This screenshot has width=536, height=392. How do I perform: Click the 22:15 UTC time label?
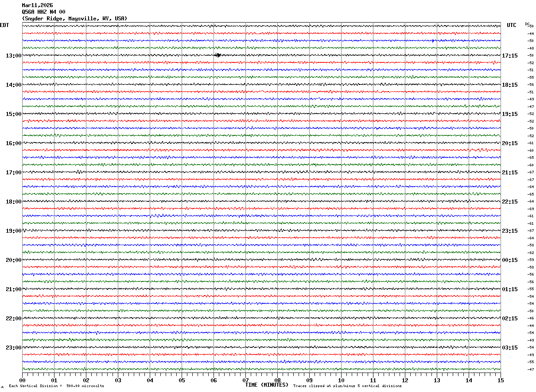click(509, 202)
